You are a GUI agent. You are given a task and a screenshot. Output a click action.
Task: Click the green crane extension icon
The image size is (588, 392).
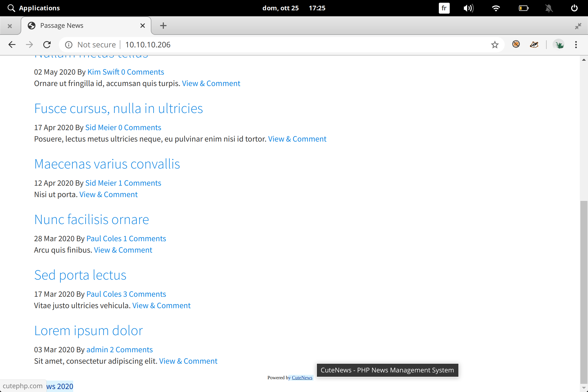[x=559, y=44]
